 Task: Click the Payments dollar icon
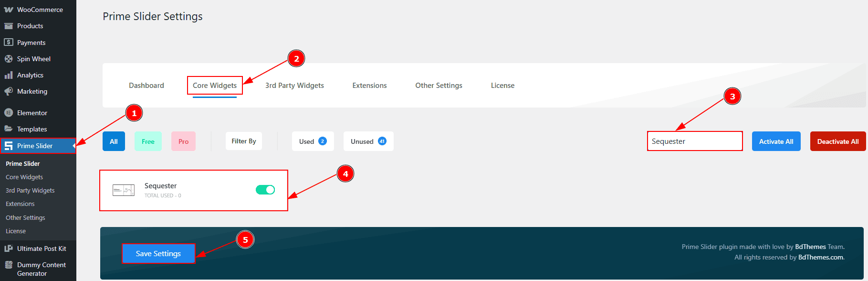tap(9, 42)
